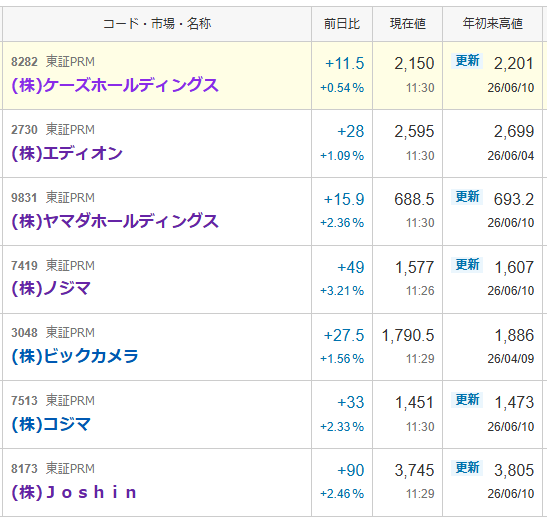Click the +90 change value
The width and height of the screenshot is (547, 520).
pyautogui.click(x=351, y=471)
